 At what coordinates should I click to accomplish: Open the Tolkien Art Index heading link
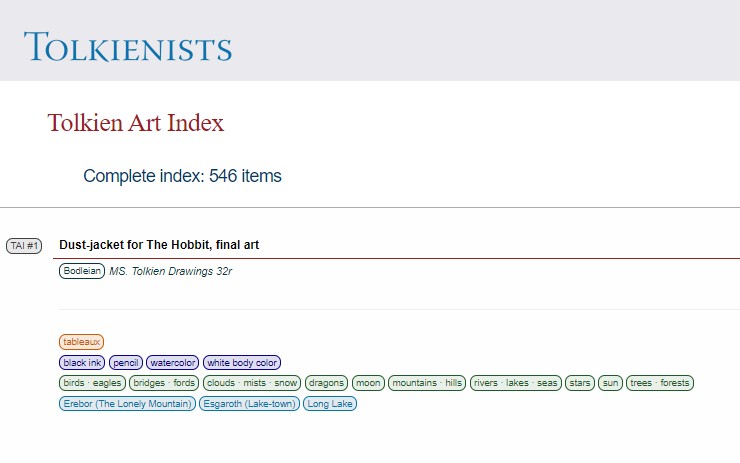click(135, 123)
